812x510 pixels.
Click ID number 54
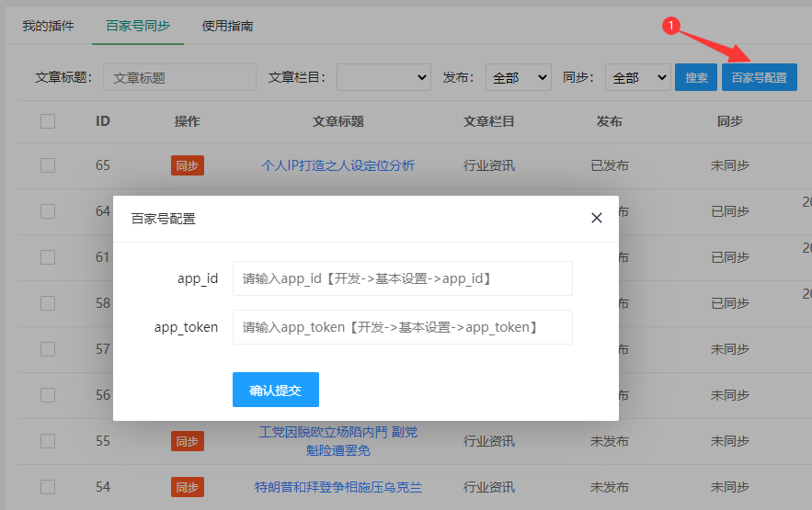(x=103, y=487)
